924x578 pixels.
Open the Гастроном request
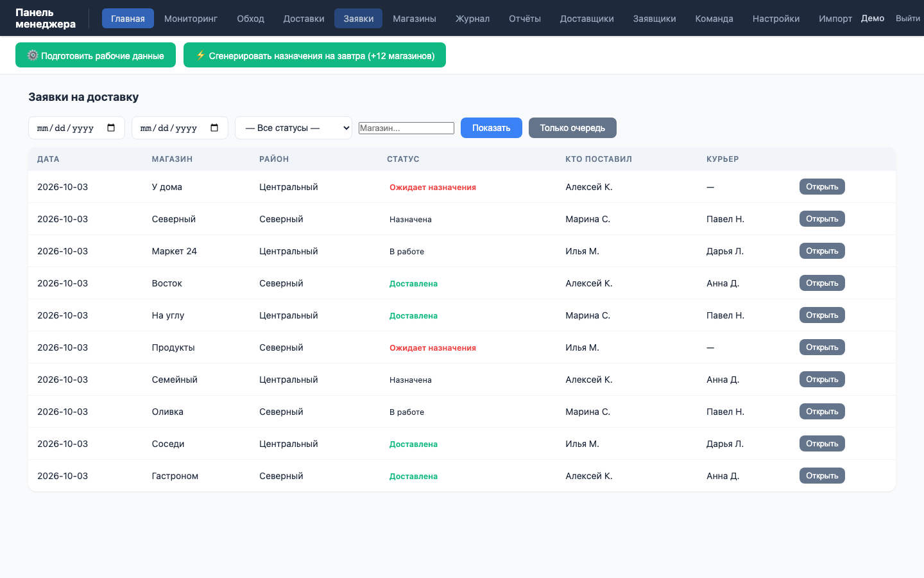coord(822,475)
